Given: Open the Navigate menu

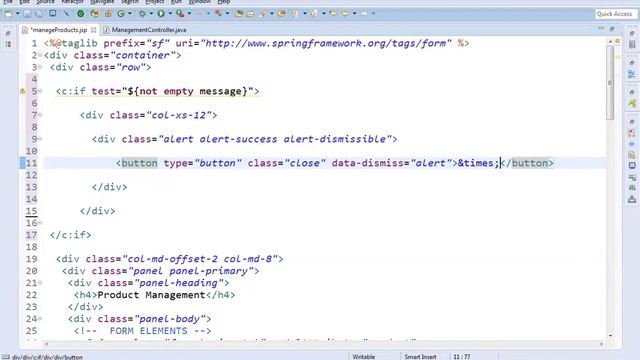Looking at the screenshot, I should [102, 2].
